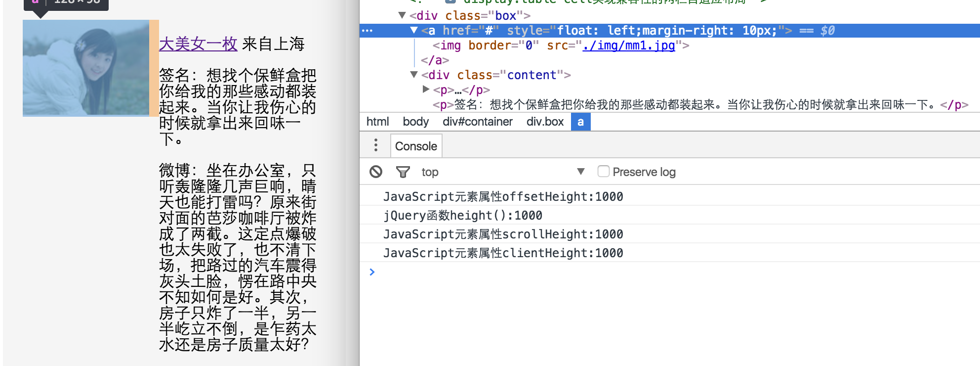Viewport: 980px width, 366px height.
Task: Click the 签名 paragraph on the page
Action: pyautogui.click(x=238, y=107)
